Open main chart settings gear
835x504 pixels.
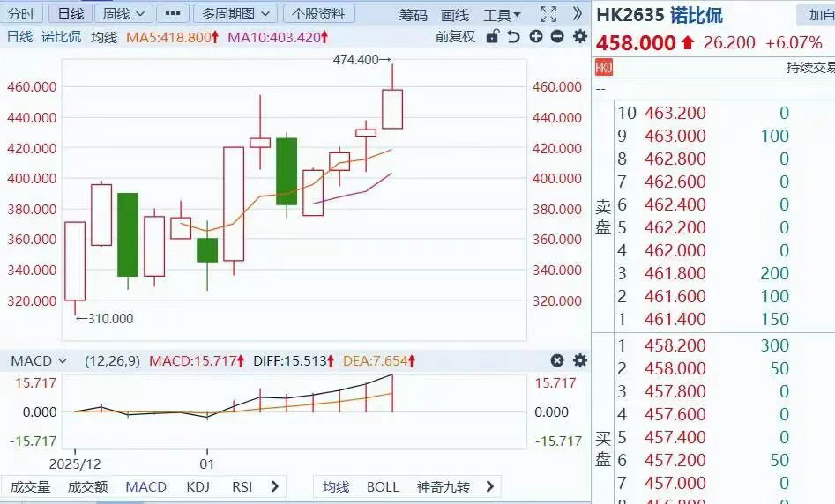click(579, 36)
